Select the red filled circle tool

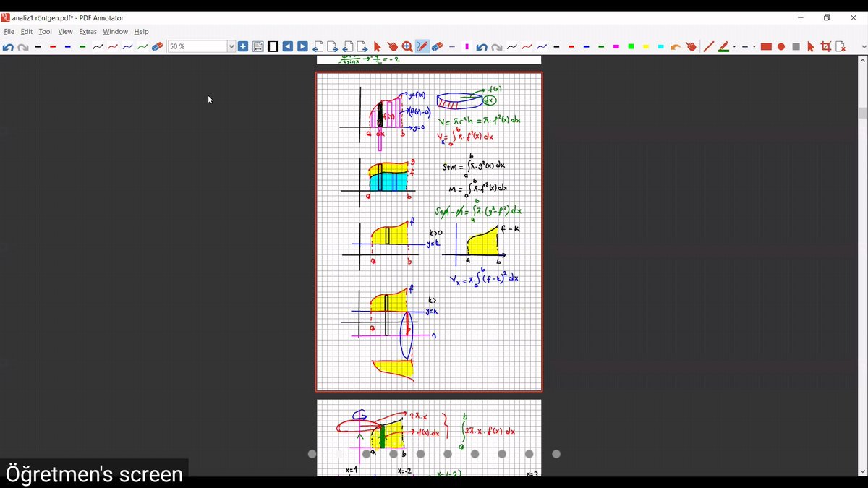point(781,47)
